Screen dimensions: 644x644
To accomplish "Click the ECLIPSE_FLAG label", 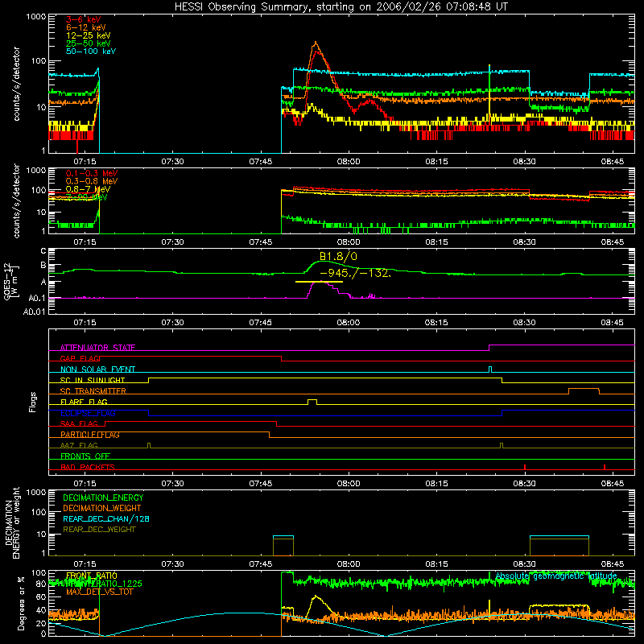I will (88, 413).
